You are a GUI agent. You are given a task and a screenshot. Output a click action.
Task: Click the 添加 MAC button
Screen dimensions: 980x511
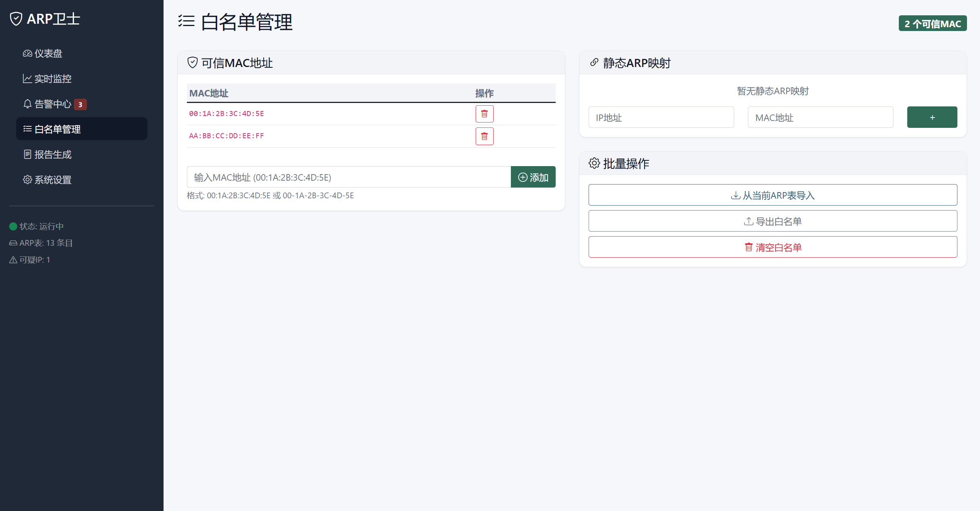tap(533, 177)
